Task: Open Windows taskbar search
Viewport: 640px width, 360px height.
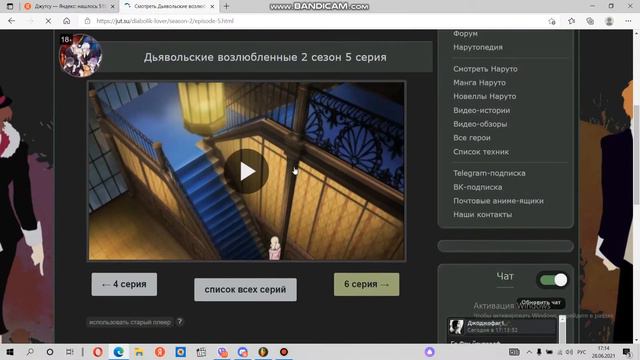Action: click(x=30, y=352)
